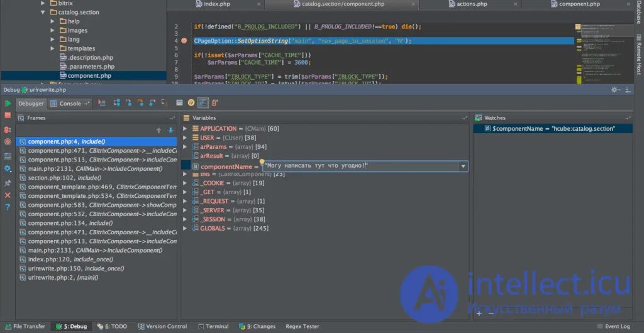Stop the debug session red square
This screenshot has height=333, width=644.
[8, 115]
